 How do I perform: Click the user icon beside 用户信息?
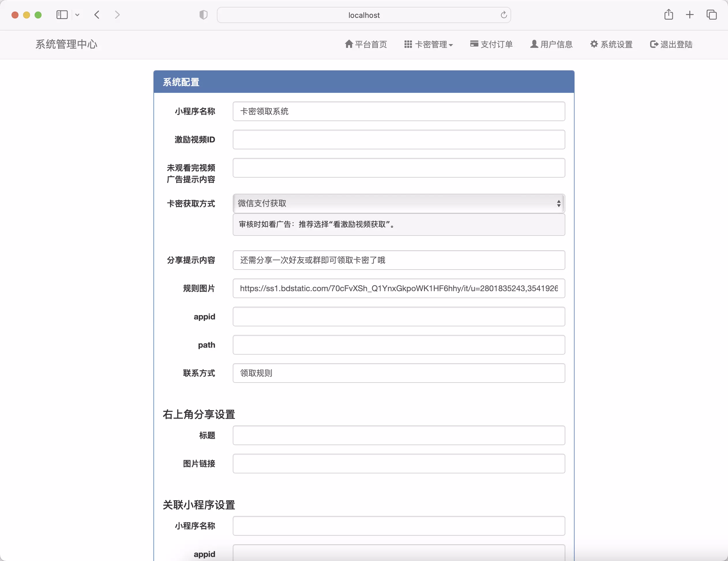534,44
